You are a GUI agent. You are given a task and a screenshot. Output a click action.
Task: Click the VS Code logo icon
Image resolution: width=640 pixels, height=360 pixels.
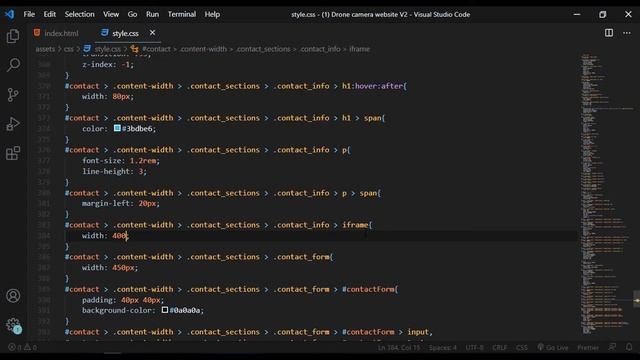pyautogui.click(x=9, y=14)
